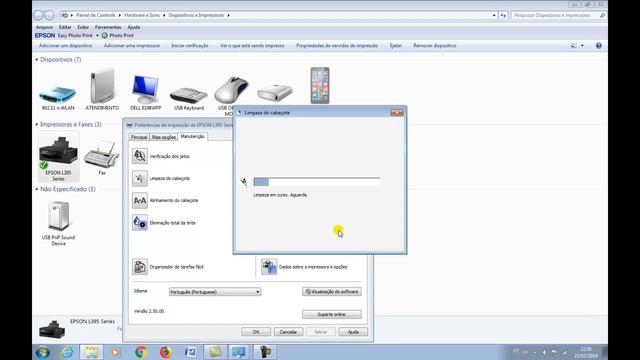Select the 802.11 n WLAN device icon
The height and width of the screenshot is (360, 640).
[x=58, y=95]
